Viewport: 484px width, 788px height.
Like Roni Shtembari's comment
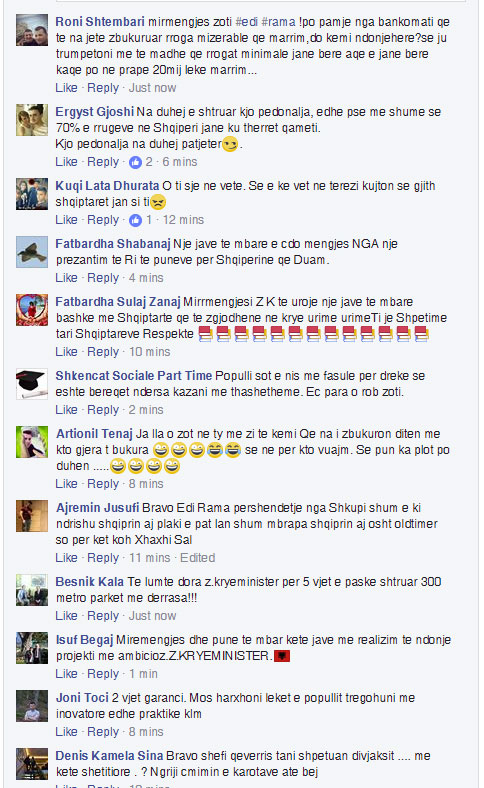click(x=66, y=88)
